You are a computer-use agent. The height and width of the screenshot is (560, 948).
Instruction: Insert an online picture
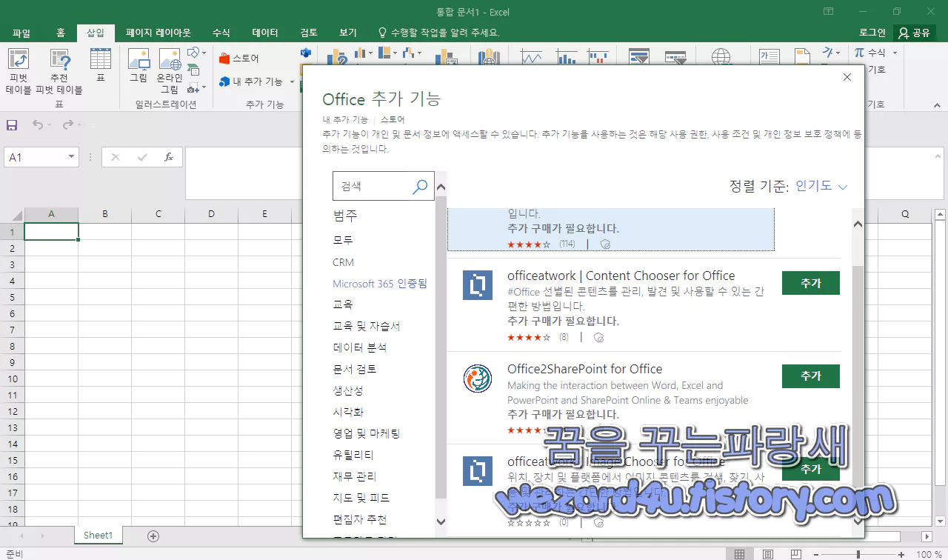point(170,71)
